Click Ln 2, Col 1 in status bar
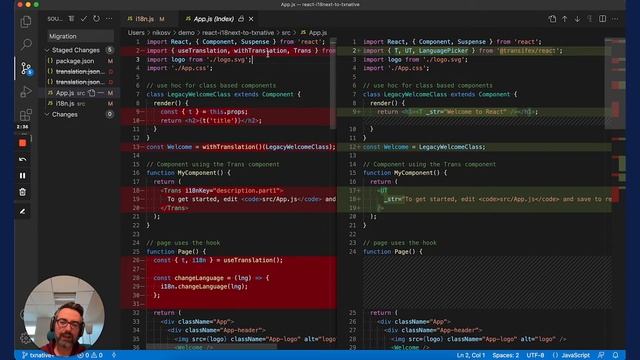 point(470,355)
